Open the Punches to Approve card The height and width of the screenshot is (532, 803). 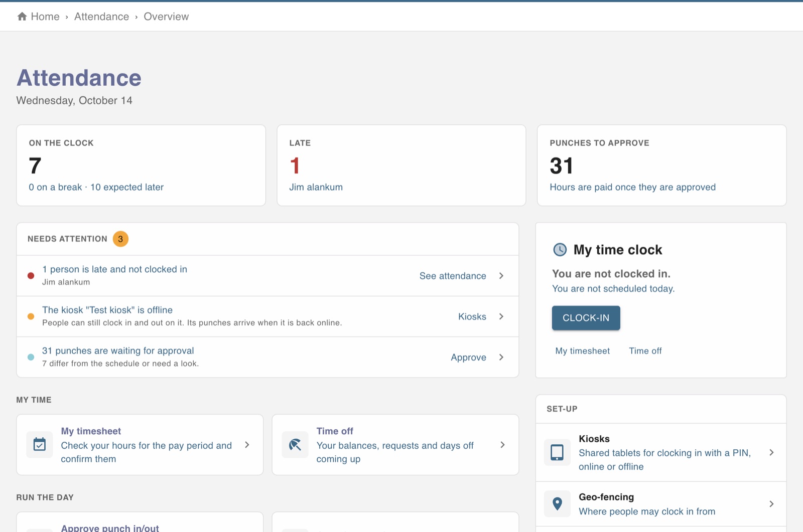pos(661,165)
